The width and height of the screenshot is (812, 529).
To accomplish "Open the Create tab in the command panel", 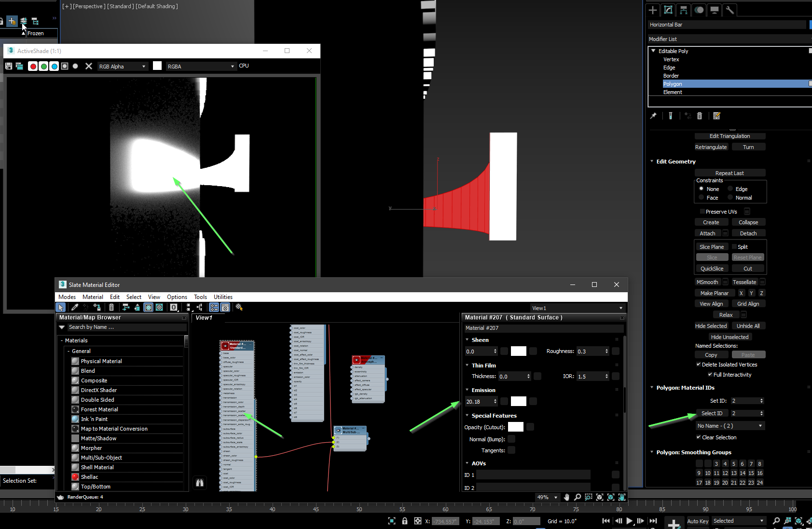I will [x=653, y=10].
